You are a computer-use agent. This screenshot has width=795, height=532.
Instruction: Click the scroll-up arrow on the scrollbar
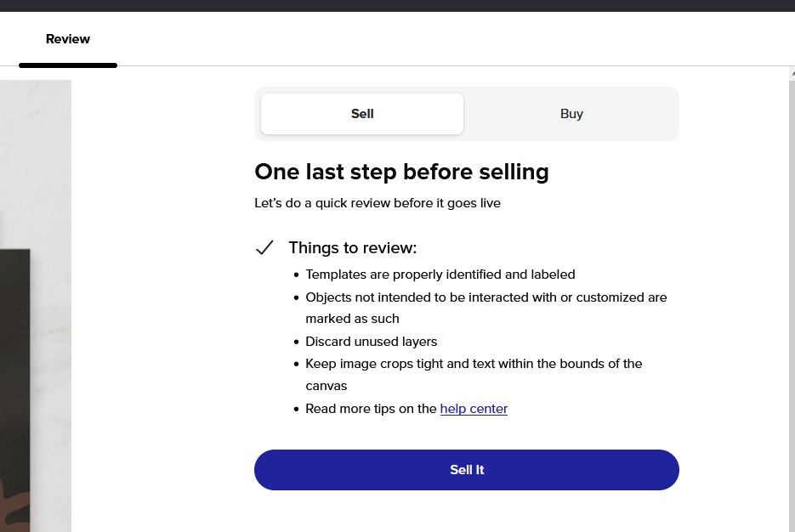[x=792, y=74]
